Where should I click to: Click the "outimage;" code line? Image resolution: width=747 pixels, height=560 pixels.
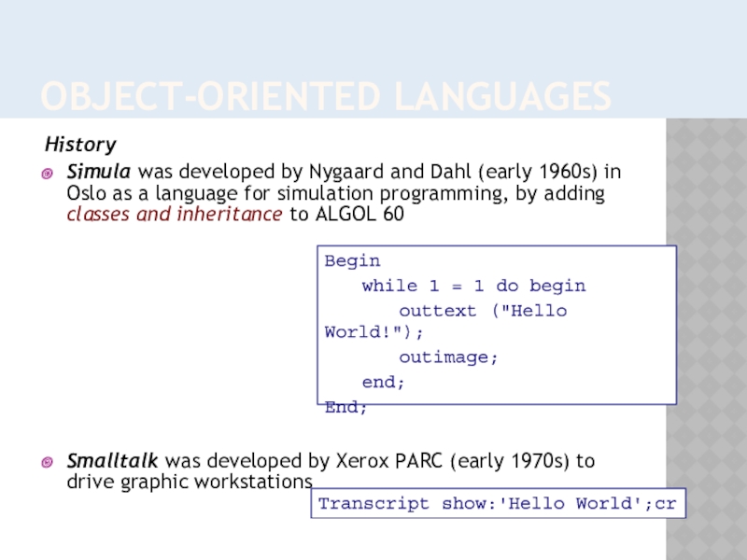coord(448,357)
